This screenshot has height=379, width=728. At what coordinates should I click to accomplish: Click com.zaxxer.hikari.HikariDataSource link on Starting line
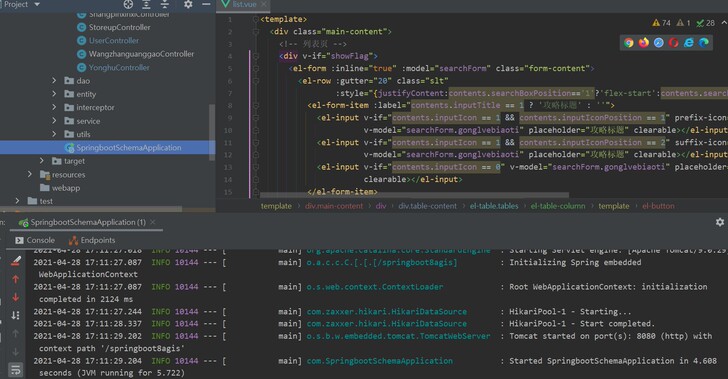coord(386,311)
